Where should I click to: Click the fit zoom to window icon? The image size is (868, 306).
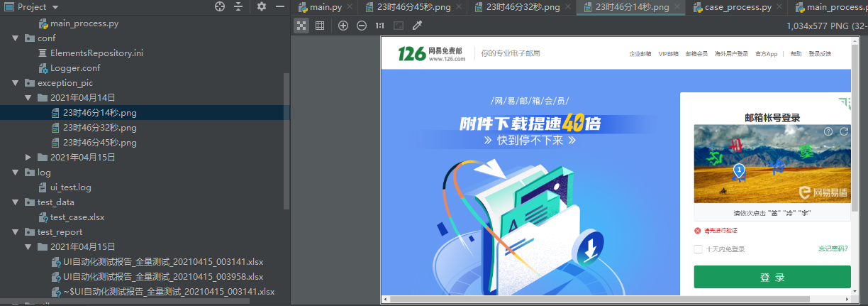[399, 26]
